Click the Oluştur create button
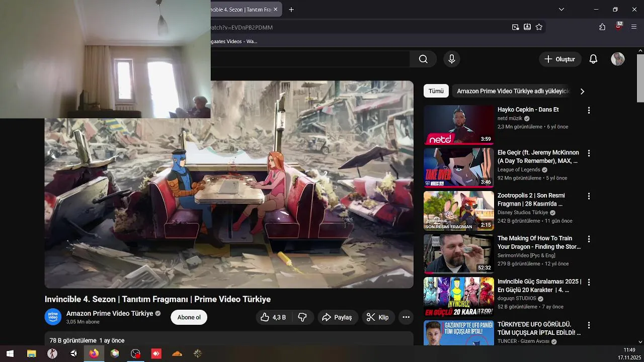This screenshot has height=362, width=644. [560, 59]
